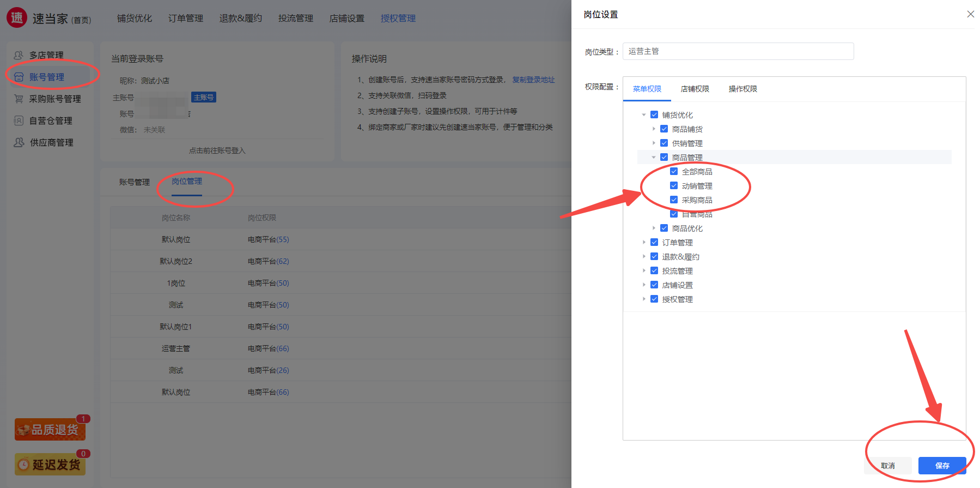This screenshot has width=980, height=488.
Task: Uncheck the 商品优化 checkbox
Action: pos(664,228)
